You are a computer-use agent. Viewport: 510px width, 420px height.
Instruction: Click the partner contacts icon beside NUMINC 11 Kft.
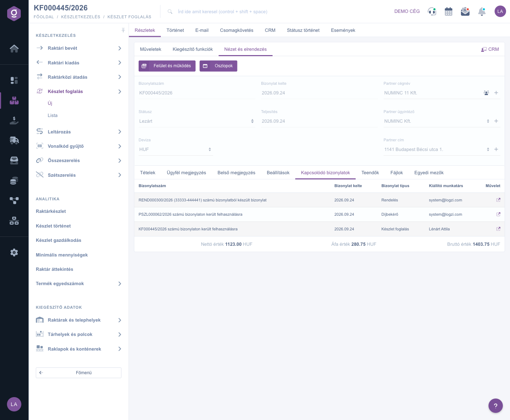point(486,93)
